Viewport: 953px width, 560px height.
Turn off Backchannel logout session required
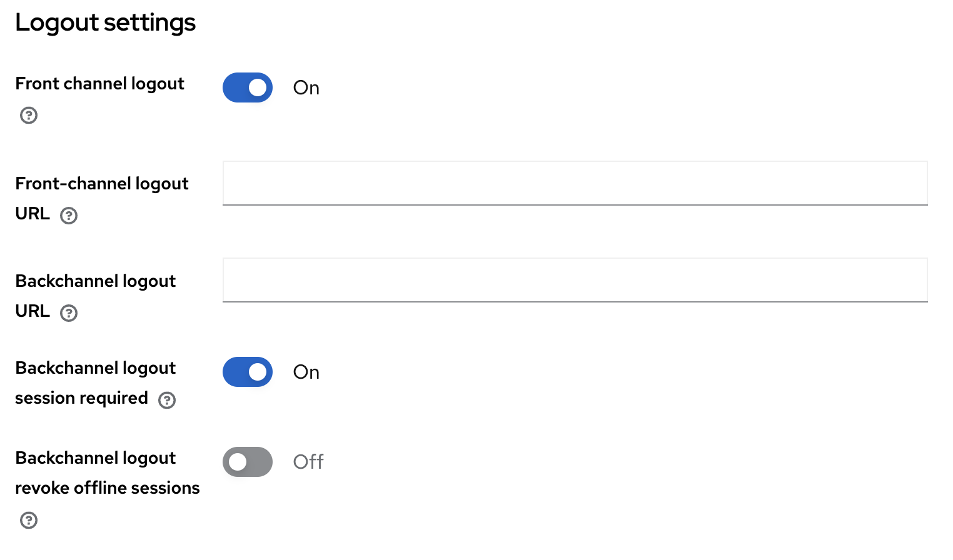[248, 372]
